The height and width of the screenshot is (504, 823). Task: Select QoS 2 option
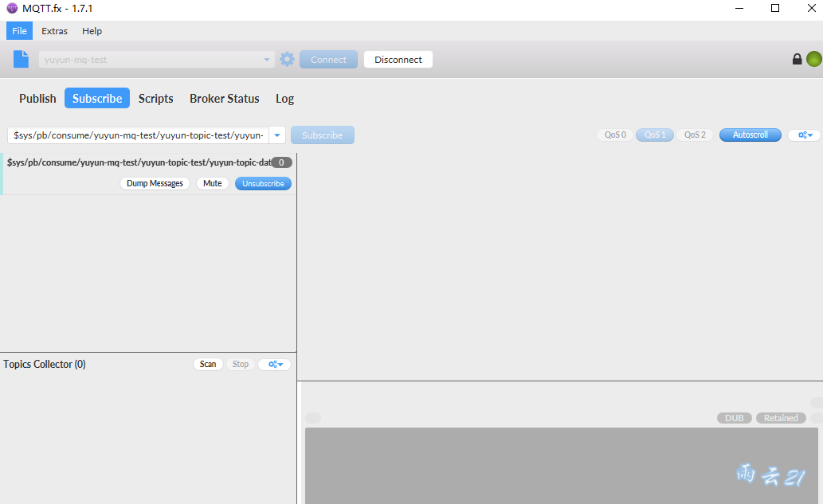click(695, 135)
